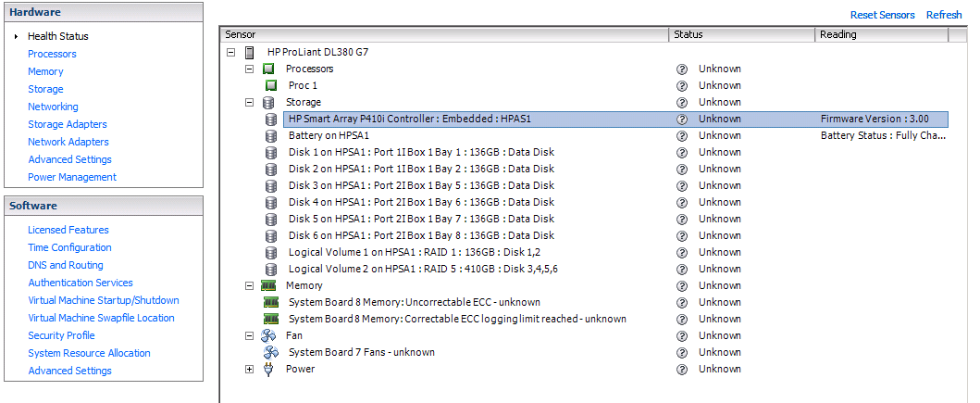Click the Power plug icon
Image resolution: width=980 pixels, height=403 pixels.
(x=268, y=369)
